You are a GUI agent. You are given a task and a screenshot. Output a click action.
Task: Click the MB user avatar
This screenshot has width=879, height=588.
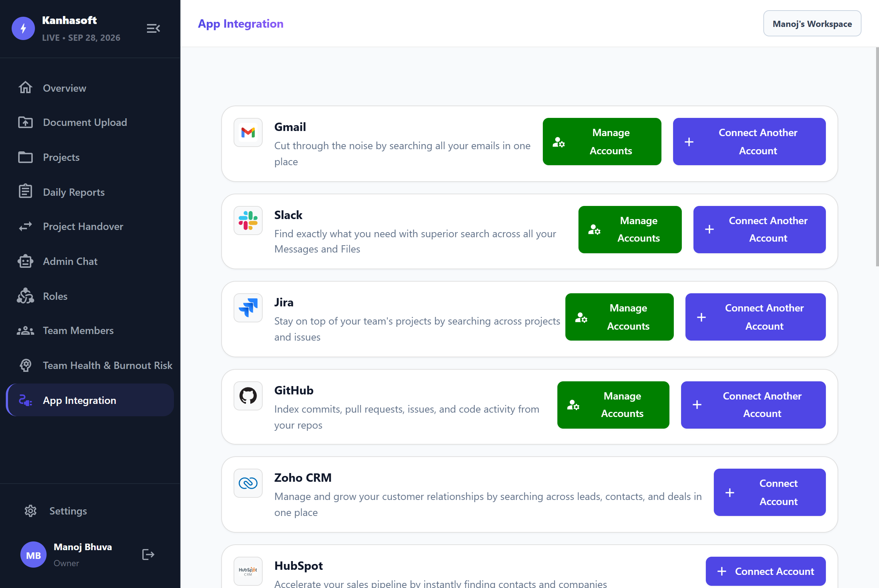coord(33,555)
